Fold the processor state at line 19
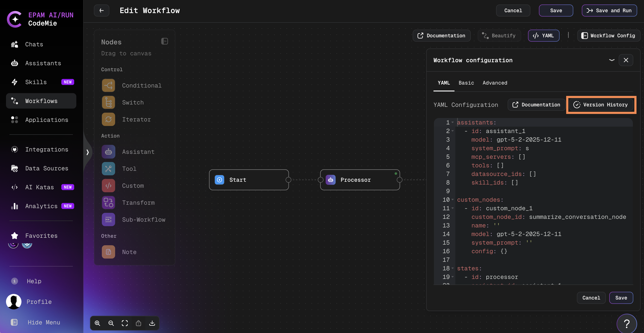 point(452,277)
